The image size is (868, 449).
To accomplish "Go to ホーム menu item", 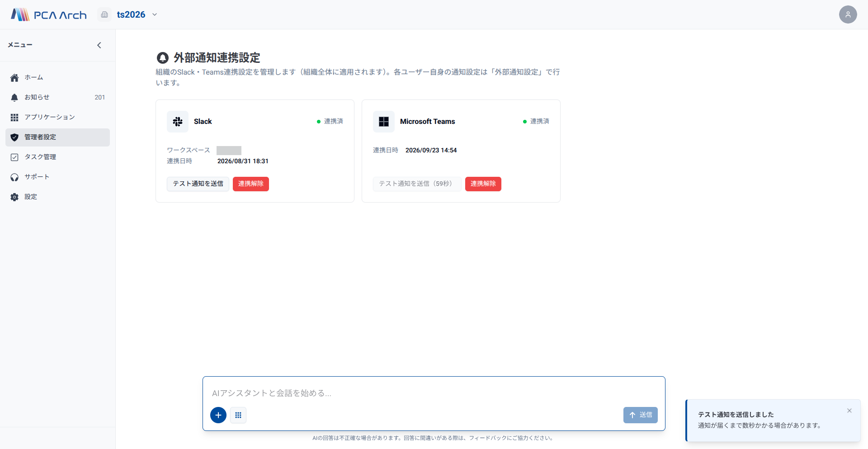I will pyautogui.click(x=57, y=78).
